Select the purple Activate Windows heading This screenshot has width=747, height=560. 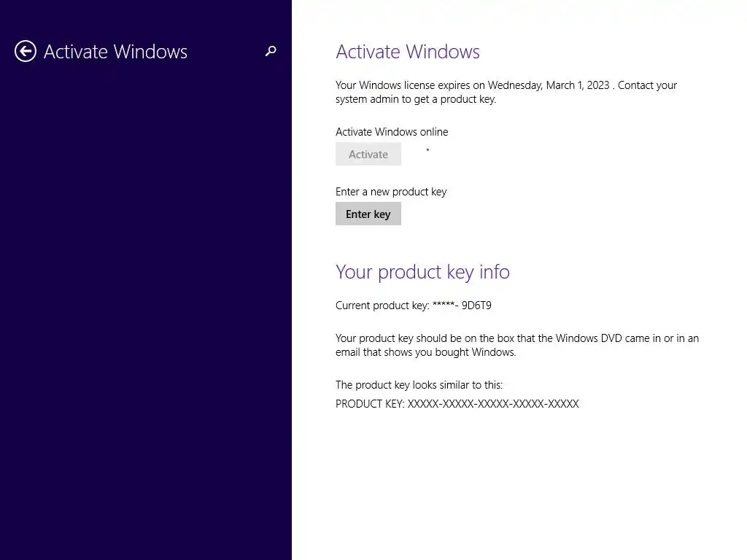[407, 52]
